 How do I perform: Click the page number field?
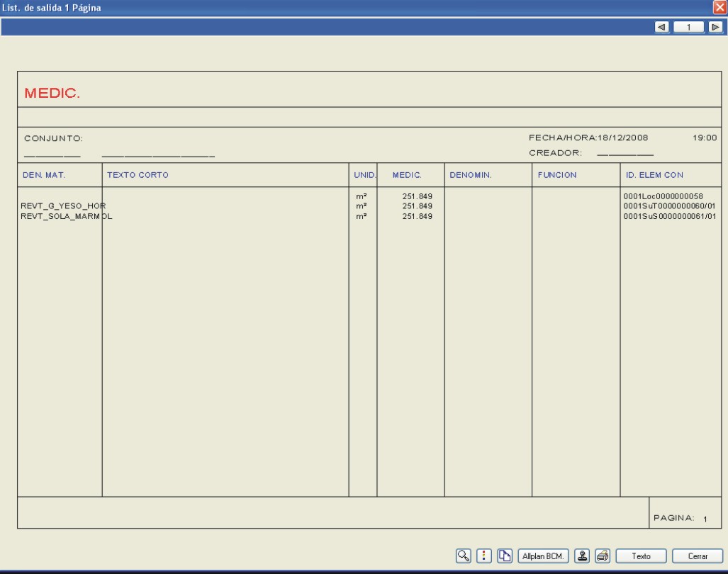pos(688,27)
